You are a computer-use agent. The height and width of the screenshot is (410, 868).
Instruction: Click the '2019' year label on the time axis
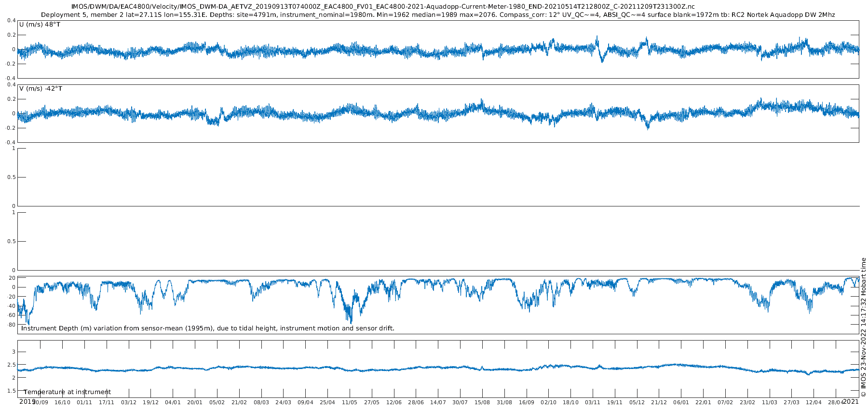coord(27,401)
